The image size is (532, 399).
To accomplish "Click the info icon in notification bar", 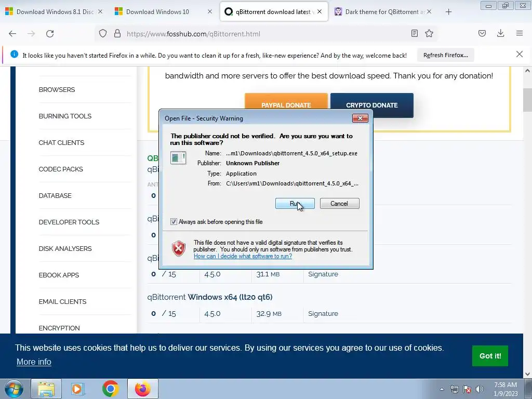I will (x=14, y=54).
